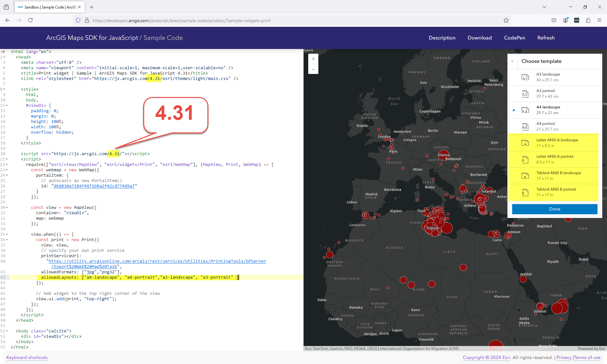Viewport: 607px width, 364px height.
Task: Click the Done button in template panel
Action: [555, 209]
